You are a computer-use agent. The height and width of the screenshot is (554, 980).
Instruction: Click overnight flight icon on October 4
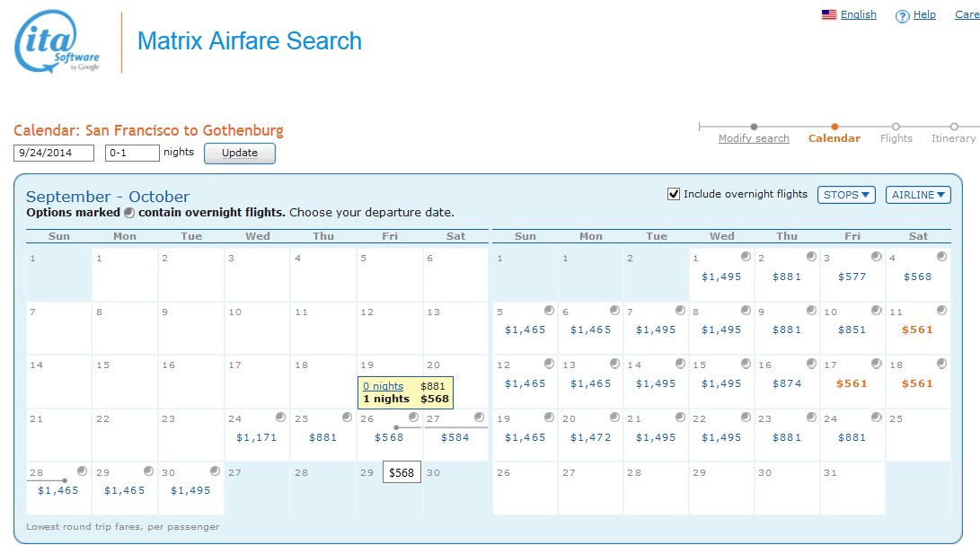[x=941, y=257]
